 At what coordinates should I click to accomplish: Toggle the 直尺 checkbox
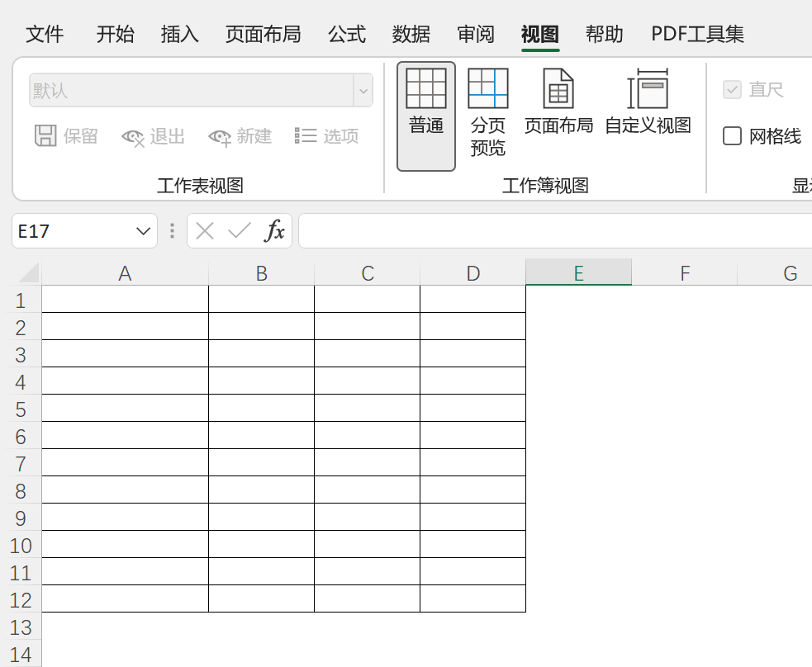(732, 90)
